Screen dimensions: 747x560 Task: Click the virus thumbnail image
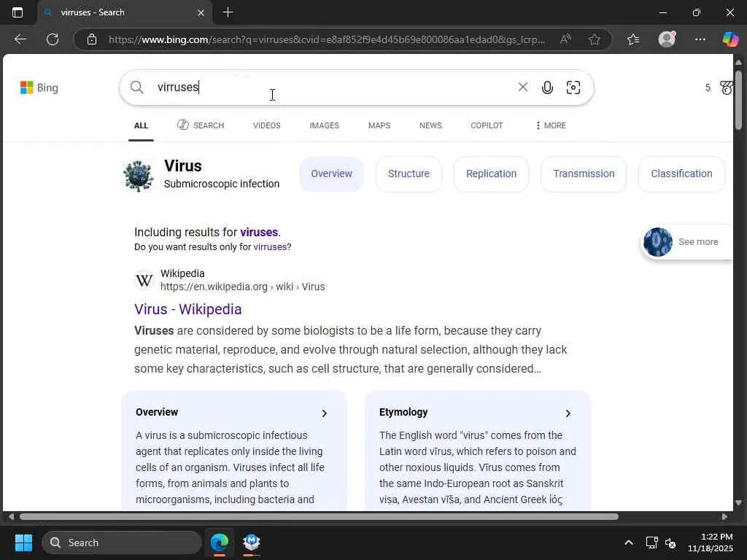(x=138, y=175)
